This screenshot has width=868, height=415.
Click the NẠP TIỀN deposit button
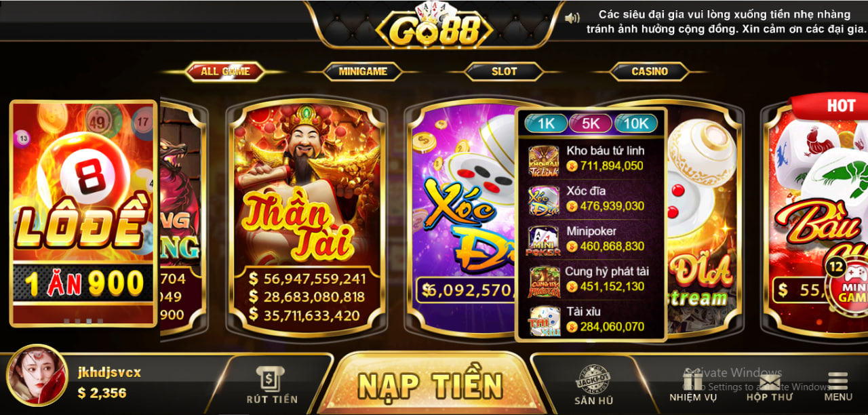point(431,385)
